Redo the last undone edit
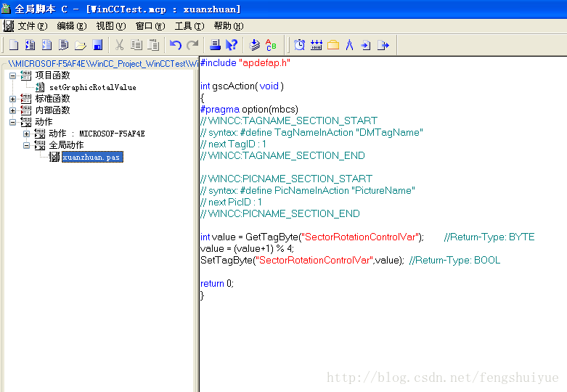 click(192, 45)
